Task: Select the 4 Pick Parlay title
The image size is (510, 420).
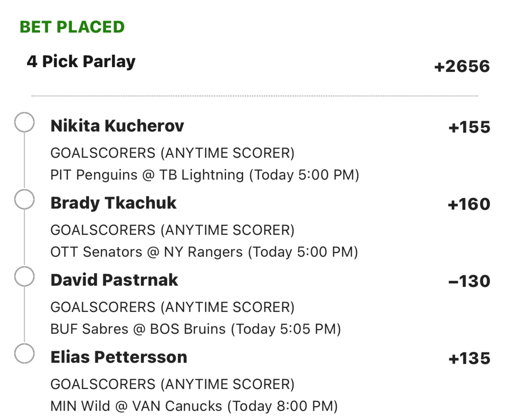Action: (x=81, y=62)
